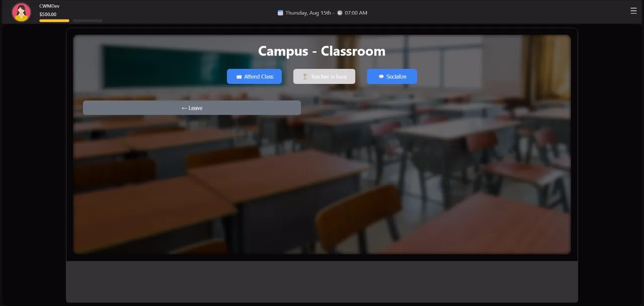Click the blurred classroom background image
Screen dimensions: 644x306
(322, 191)
